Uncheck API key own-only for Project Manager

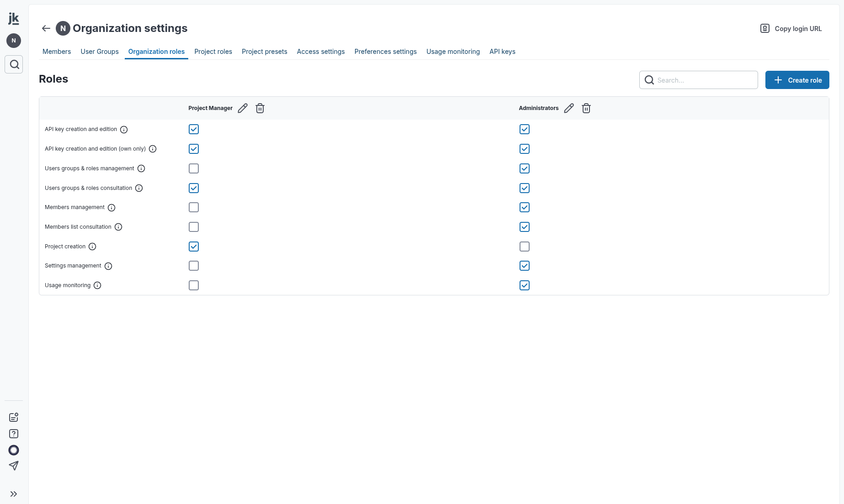(194, 149)
